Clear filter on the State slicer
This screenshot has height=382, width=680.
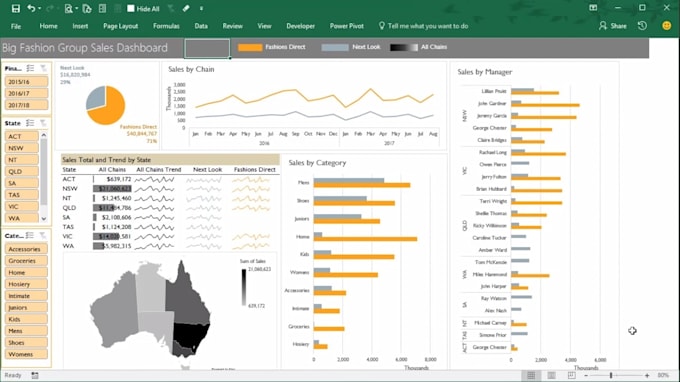click(x=43, y=123)
